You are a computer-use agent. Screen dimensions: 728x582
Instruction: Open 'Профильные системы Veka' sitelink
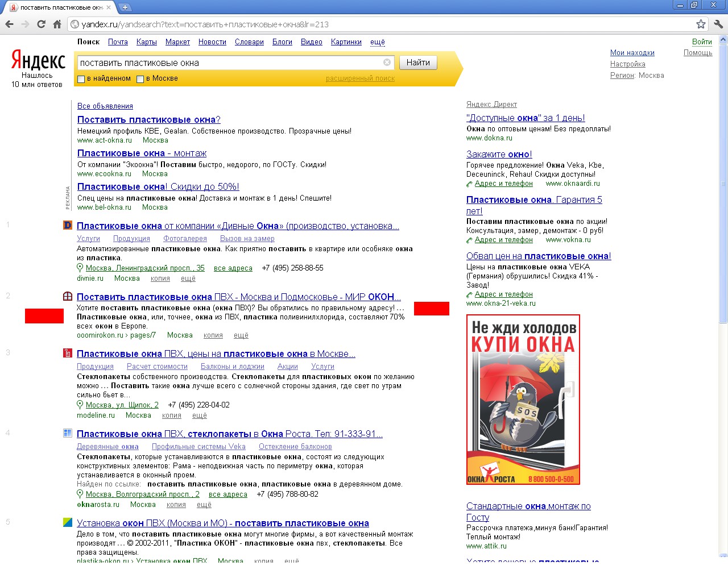[198, 447]
